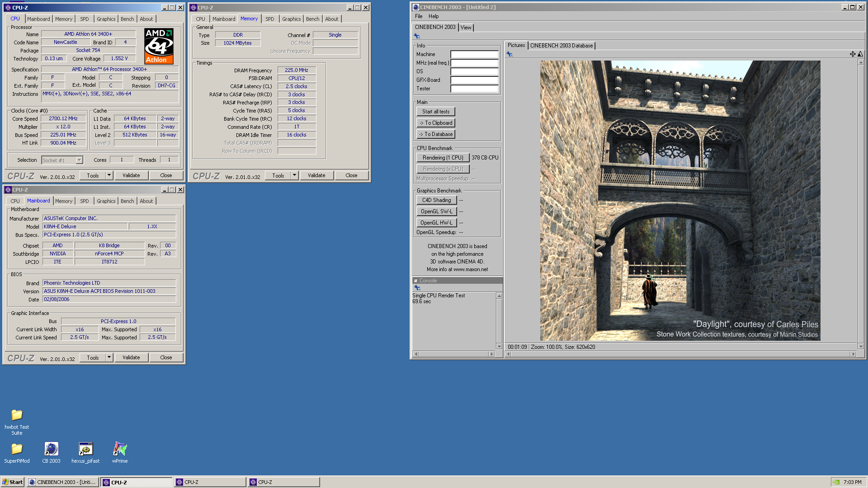Click the triangle zoom icon in picture view

pyautogui.click(x=860, y=54)
